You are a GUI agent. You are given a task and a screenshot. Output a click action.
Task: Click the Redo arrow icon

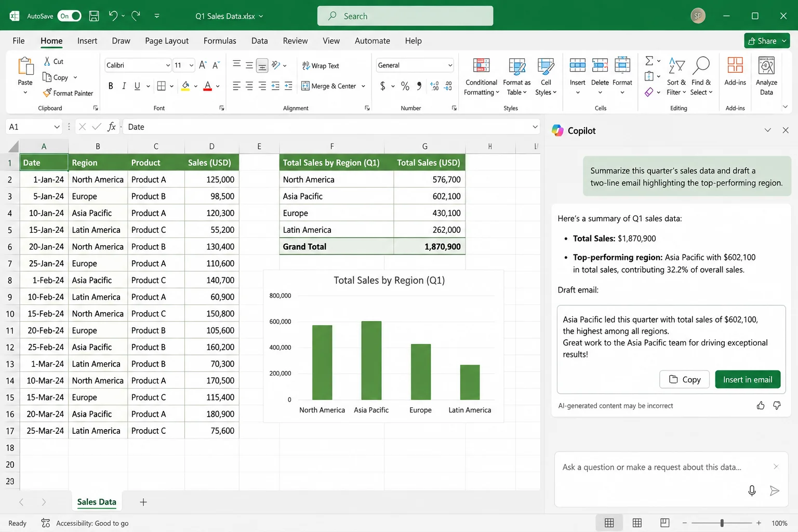136,16
